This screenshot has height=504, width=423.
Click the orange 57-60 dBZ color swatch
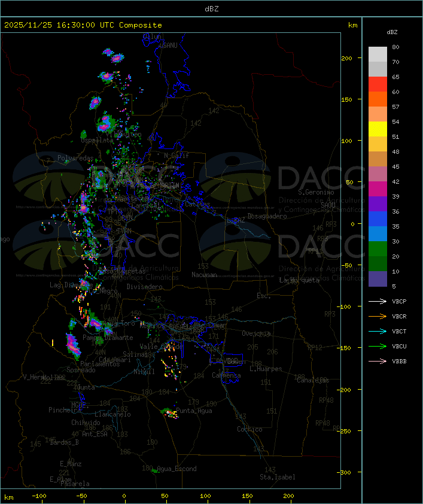pos(378,99)
